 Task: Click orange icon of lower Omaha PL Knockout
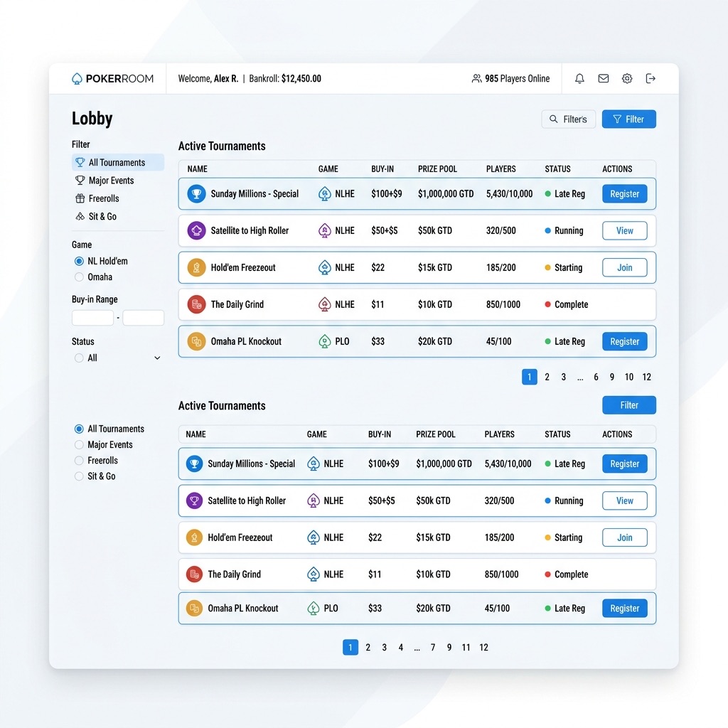194,609
